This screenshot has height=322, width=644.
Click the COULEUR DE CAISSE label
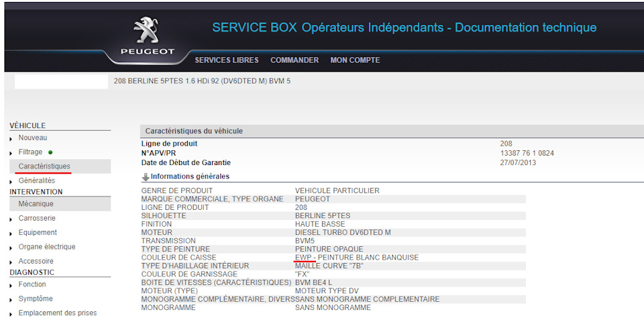tap(178, 258)
